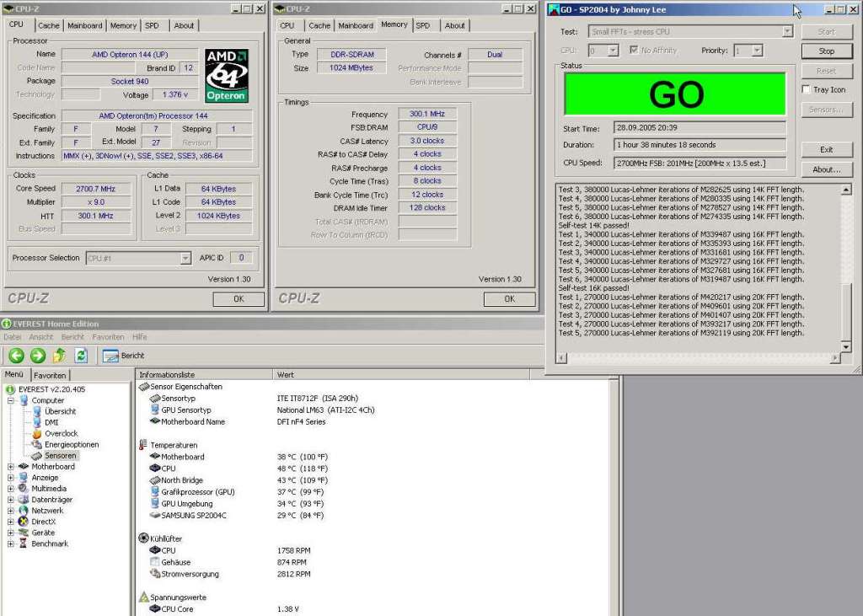The height and width of the screenshot is (616, 863).
Task: Click the green forward arrow in EVEREST toolbar
Action: click(x=37, y=356)
